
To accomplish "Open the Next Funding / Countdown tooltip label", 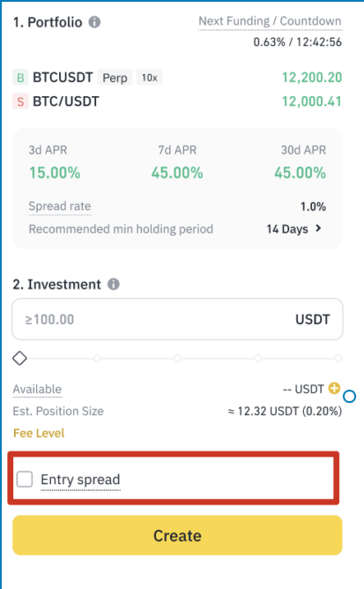I will 270,21.
